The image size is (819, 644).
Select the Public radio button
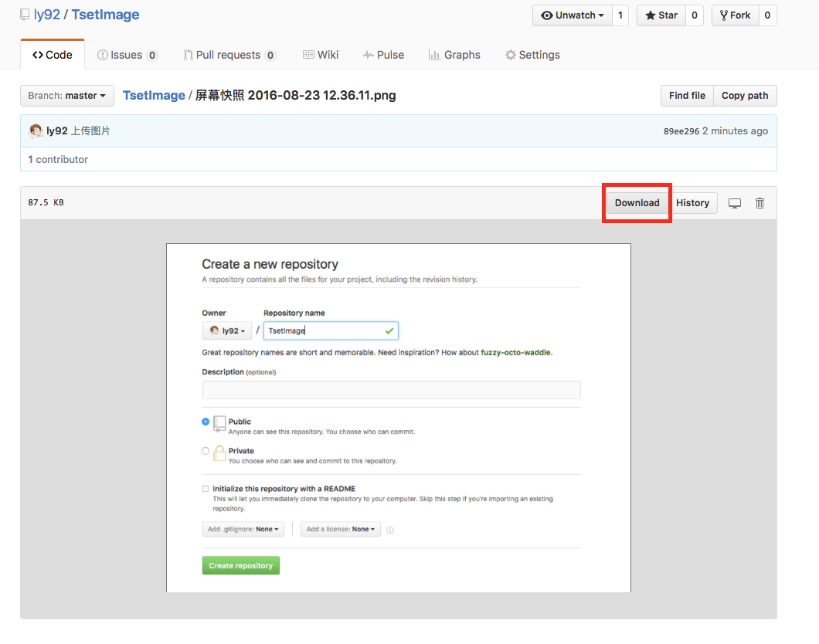[x=206, y=422]
